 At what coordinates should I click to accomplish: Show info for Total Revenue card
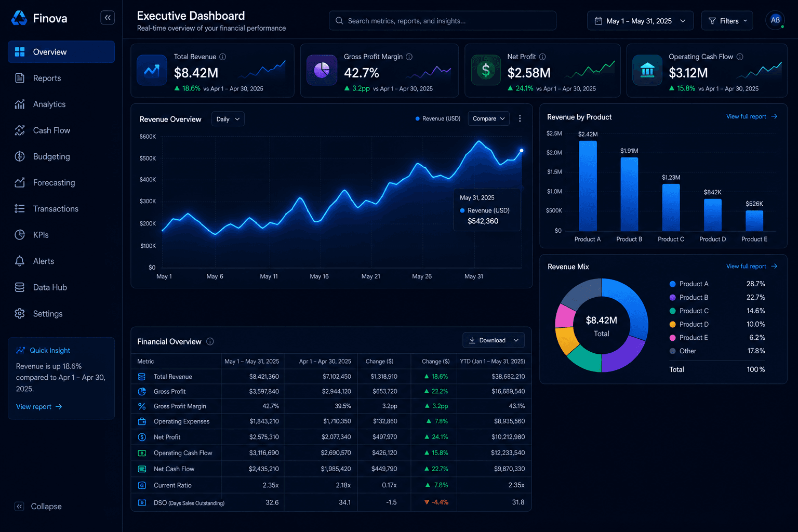coord(222,57)
